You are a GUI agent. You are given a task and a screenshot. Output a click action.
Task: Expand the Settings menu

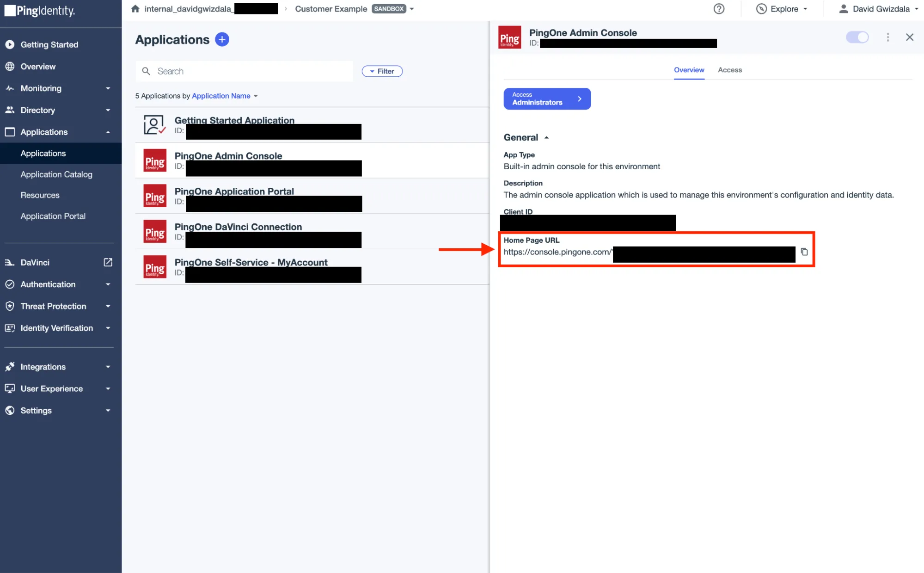point(108,410)
